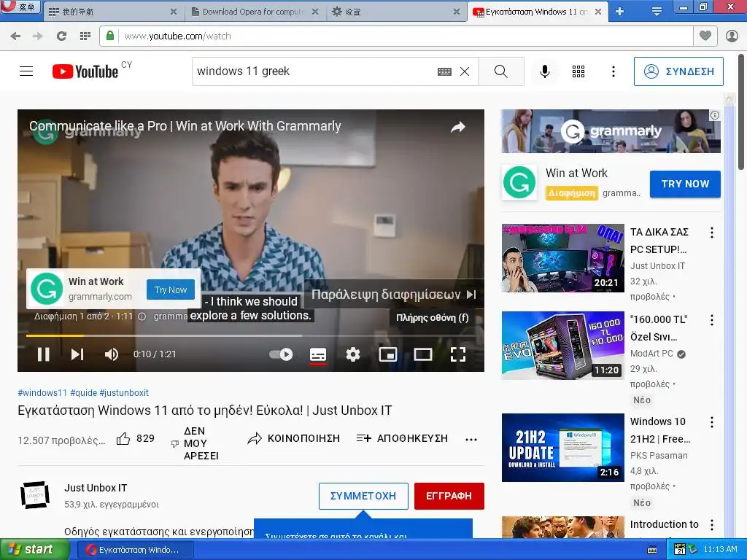Enable miniplayer mode

pos(388,354)
